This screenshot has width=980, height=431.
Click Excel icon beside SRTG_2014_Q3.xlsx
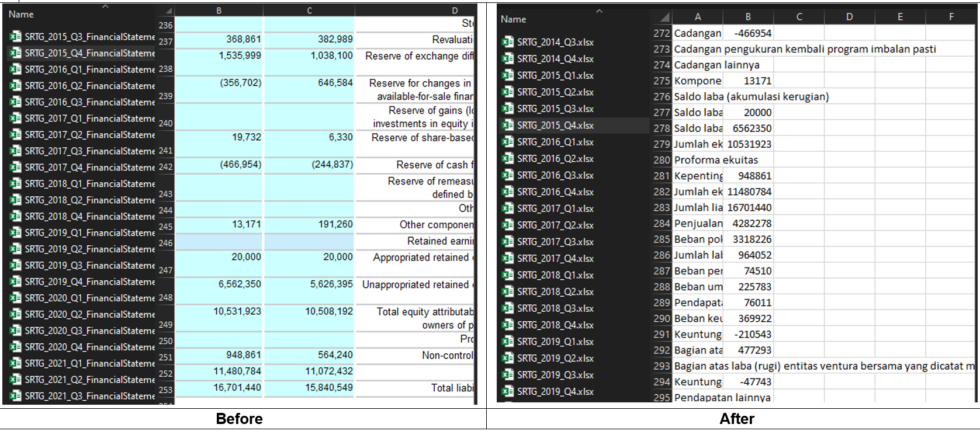pos(508,42)
